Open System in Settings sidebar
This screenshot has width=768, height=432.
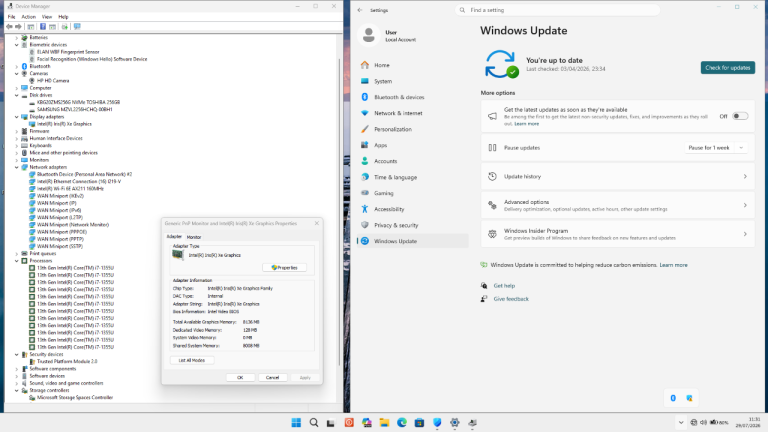point(412,81)
